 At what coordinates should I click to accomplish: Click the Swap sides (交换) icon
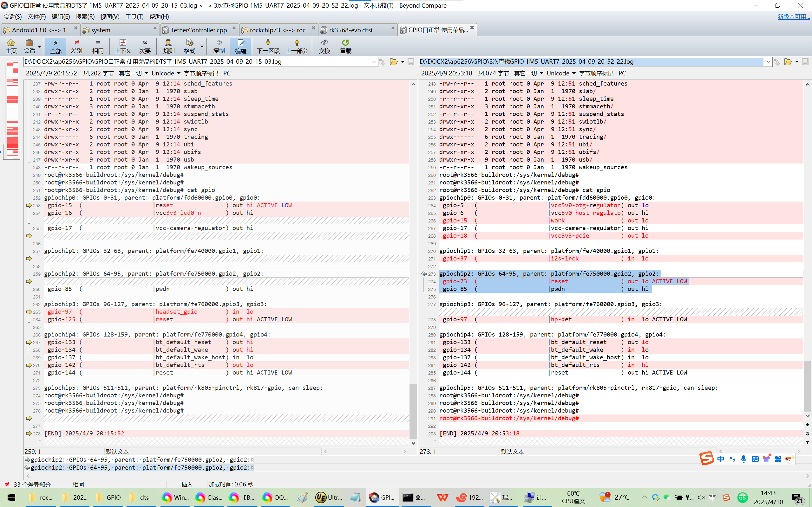(324, 46)
